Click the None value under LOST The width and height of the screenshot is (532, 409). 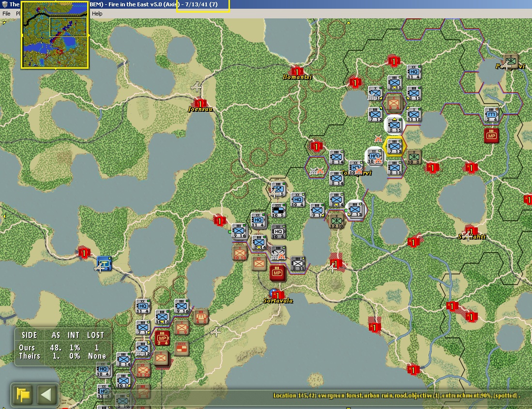pyautogui.click(x=97, y=356)
